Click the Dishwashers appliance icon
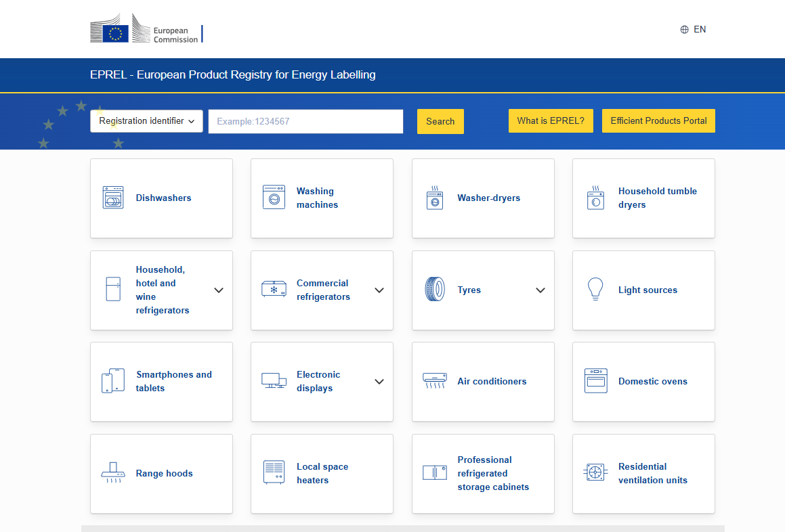The image size is (785, 532). click(x=113, y=197)
